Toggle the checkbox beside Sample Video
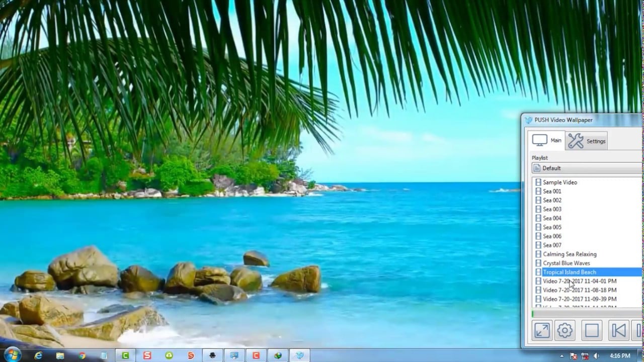The width and height of the screenshot is (644, 362). click(x=538, y=182)
